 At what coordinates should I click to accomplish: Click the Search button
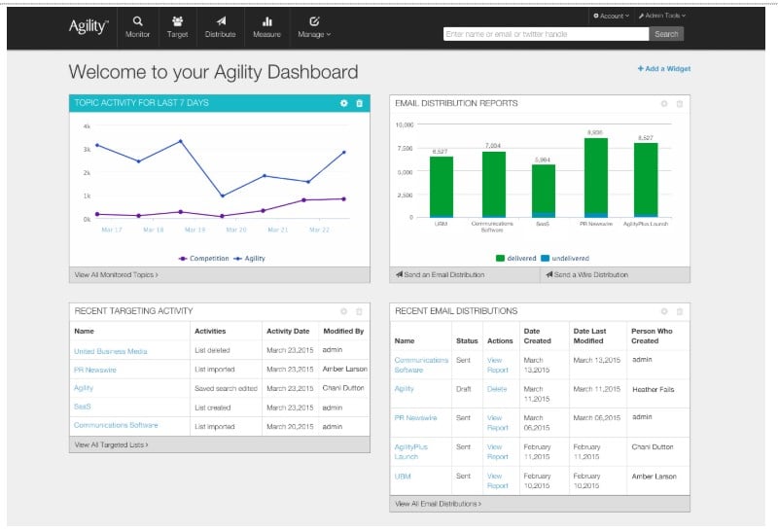666,34
